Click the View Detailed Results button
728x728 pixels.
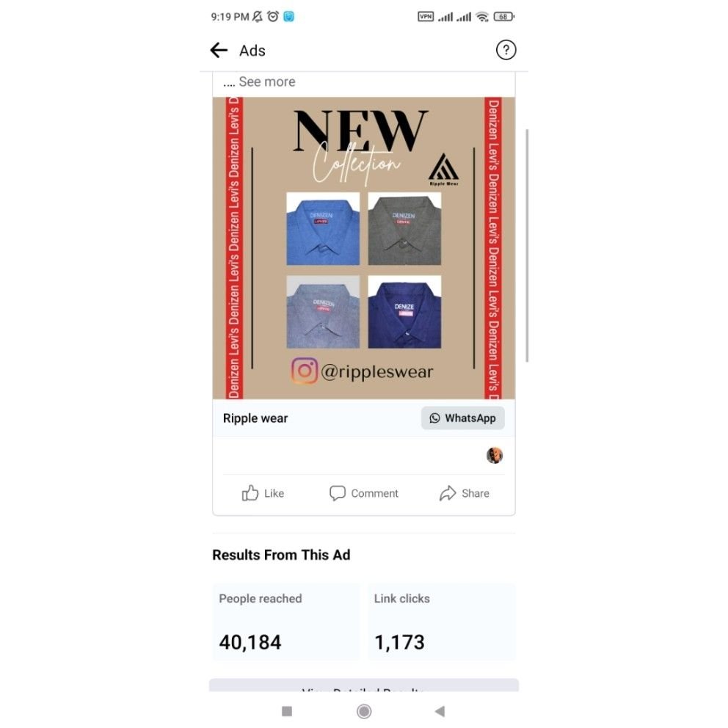pyautogui.click(x=363, y=685)
